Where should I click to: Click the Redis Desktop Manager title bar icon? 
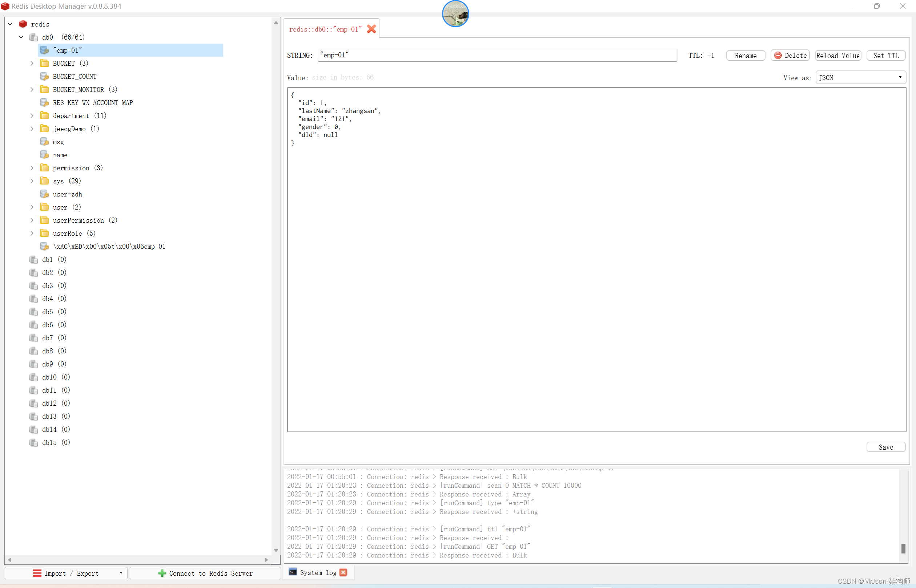click(5, 6)
